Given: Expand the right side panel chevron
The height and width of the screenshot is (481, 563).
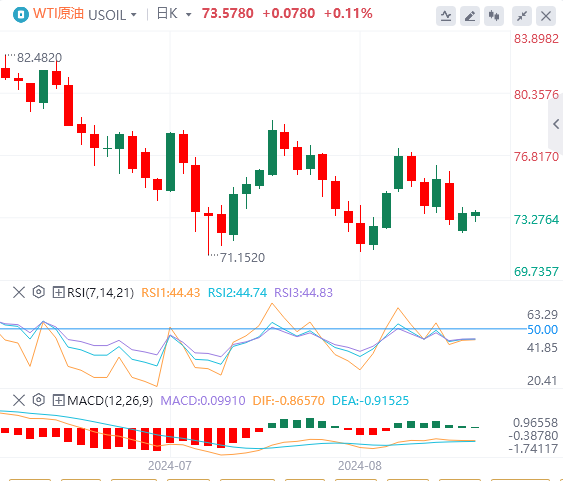Looking at the screenshot, I should (x=556, y=124).
